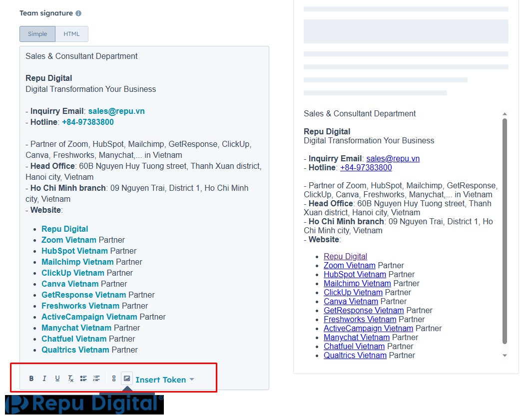Viewport: 530px width, 420px height.
Task: Click the "Team signature" section label
Action: pos(46,13)
